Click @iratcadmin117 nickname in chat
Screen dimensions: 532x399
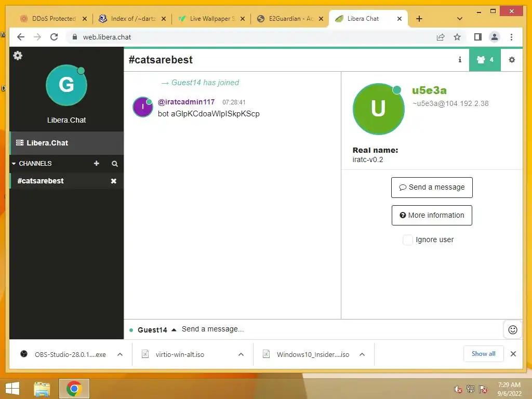click(x=187, y=102)
